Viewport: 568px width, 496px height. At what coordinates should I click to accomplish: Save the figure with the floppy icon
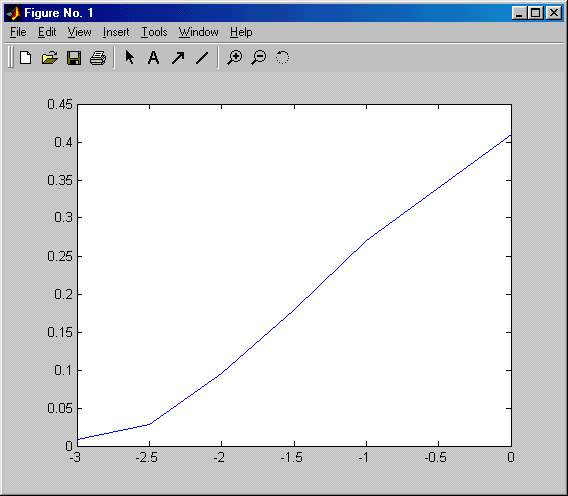[x=74, y=58]
